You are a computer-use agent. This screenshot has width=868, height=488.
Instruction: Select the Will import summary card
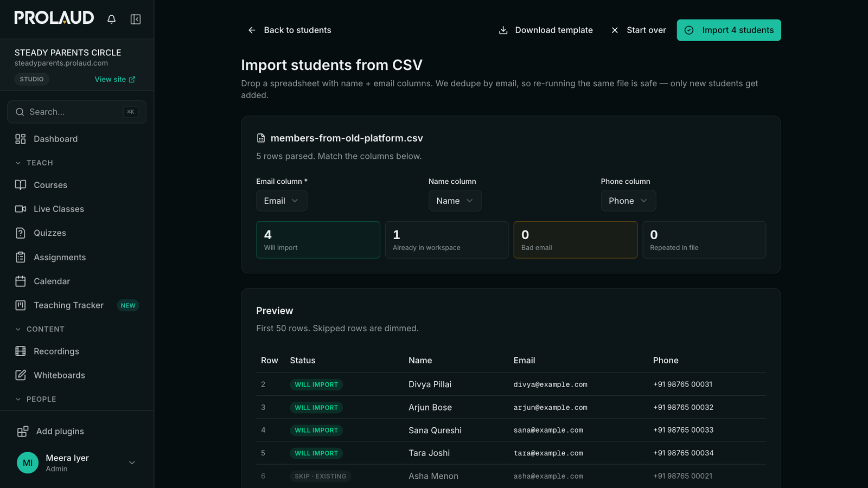click(318, 240)
